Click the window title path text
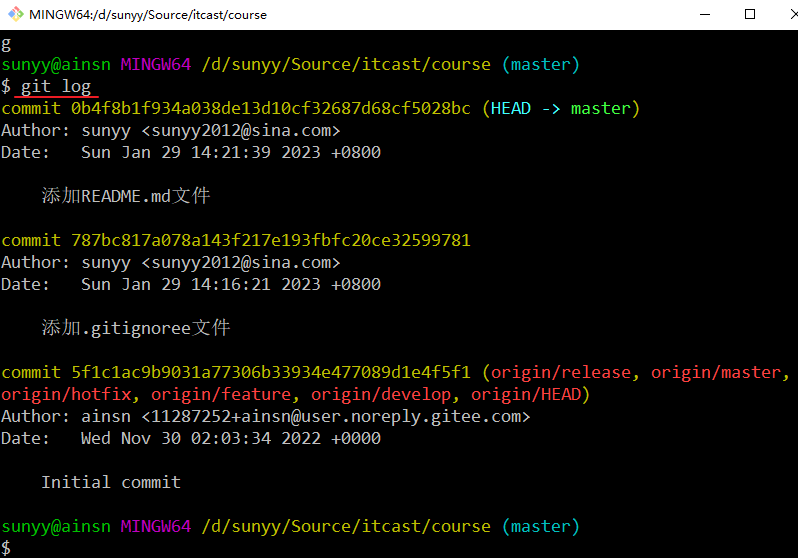Image resolution: width=798 pixels, height=558 pixels. coord(148,15)
